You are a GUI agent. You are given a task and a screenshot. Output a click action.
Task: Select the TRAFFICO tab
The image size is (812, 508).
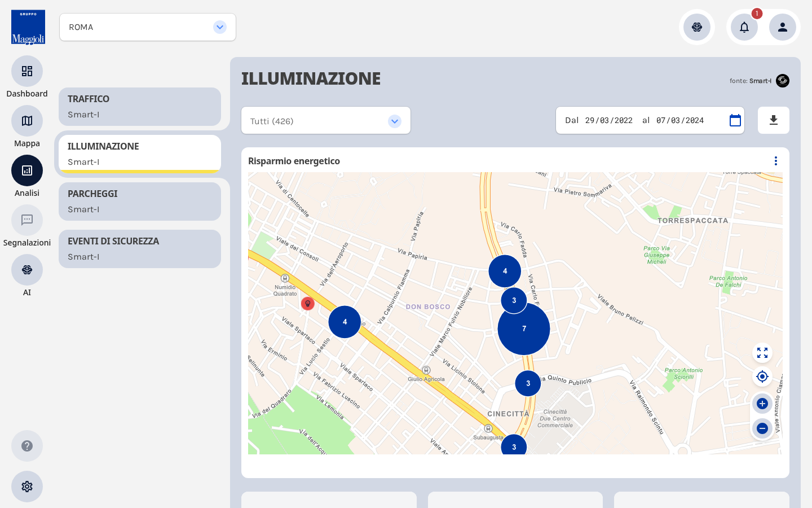pyautogui.click(x=140, y=107)
